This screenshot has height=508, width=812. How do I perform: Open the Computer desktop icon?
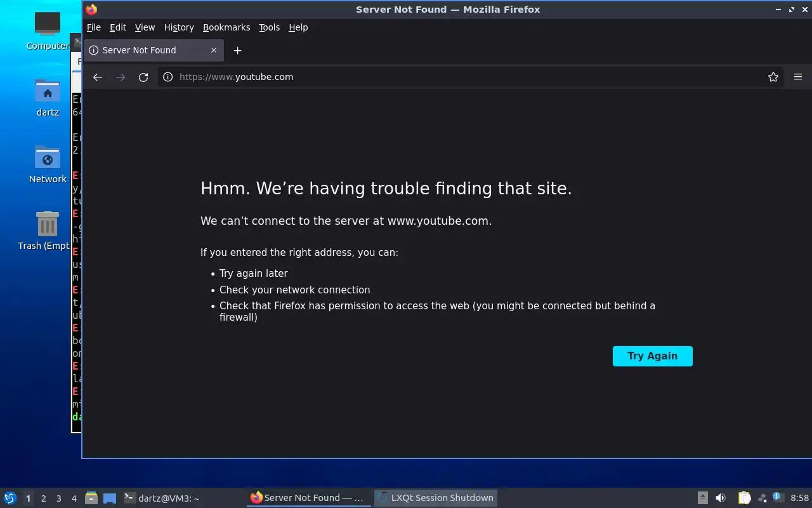tap(48, 30)
